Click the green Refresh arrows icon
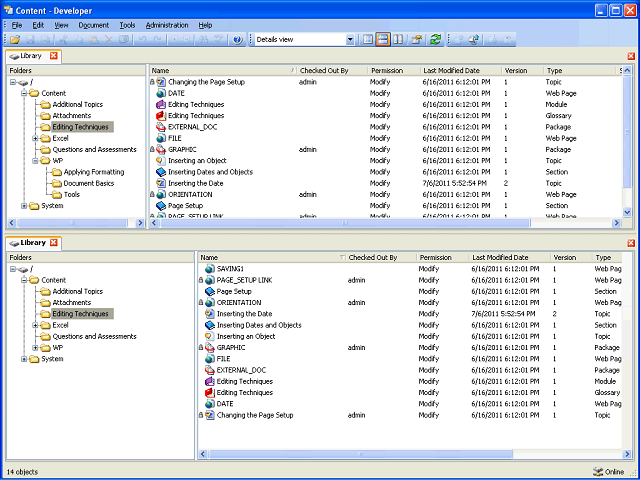This screenshot has height=480, width=640. (436, 40)
